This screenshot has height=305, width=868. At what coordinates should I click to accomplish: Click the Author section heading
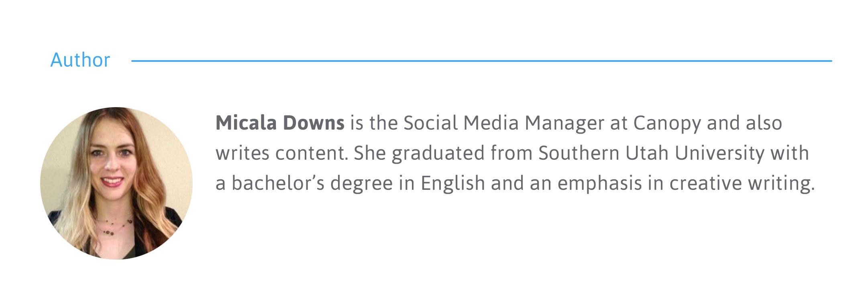tap(80, 60)
